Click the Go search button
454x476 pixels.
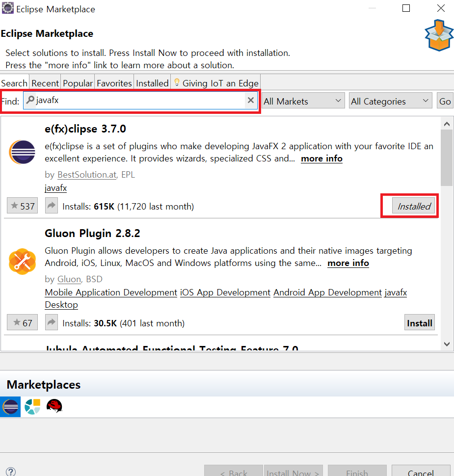pyautogui.click(x=445, y=101)
